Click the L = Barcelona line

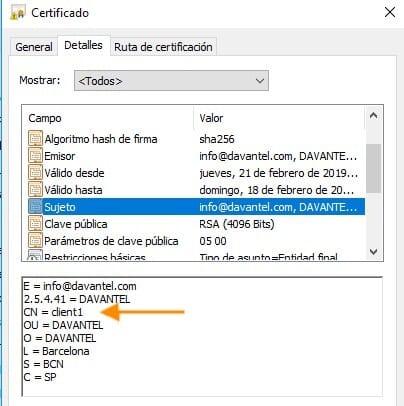[x=56, y=351]
